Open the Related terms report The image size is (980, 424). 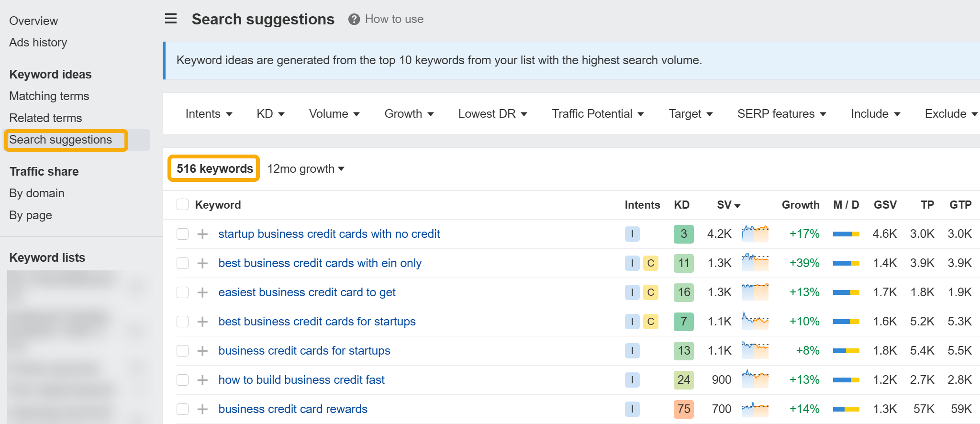(45, 118)
